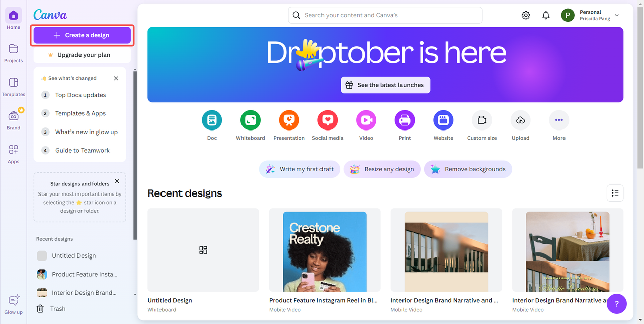
Task: Open the Doc design type icon
Action: tap(212, 120)
